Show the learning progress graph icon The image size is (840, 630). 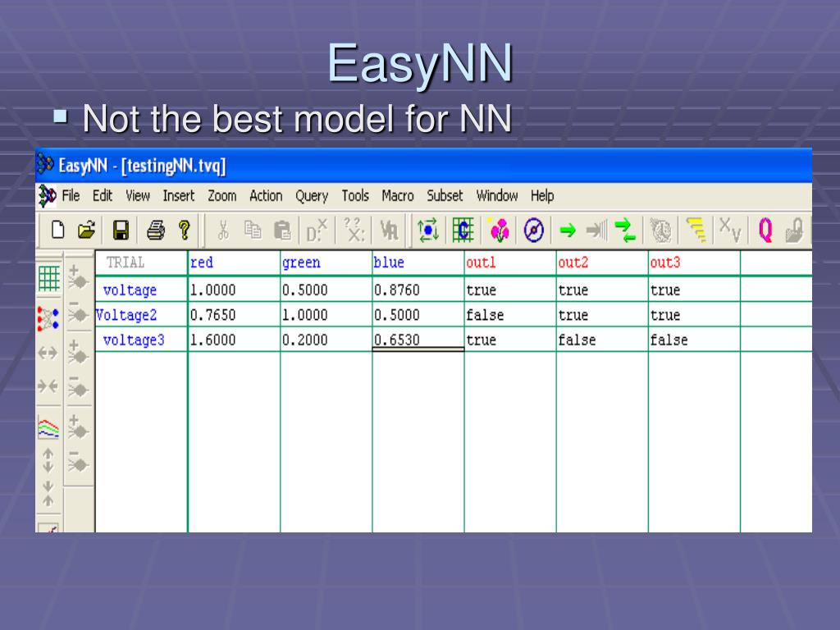pos(48,427)
